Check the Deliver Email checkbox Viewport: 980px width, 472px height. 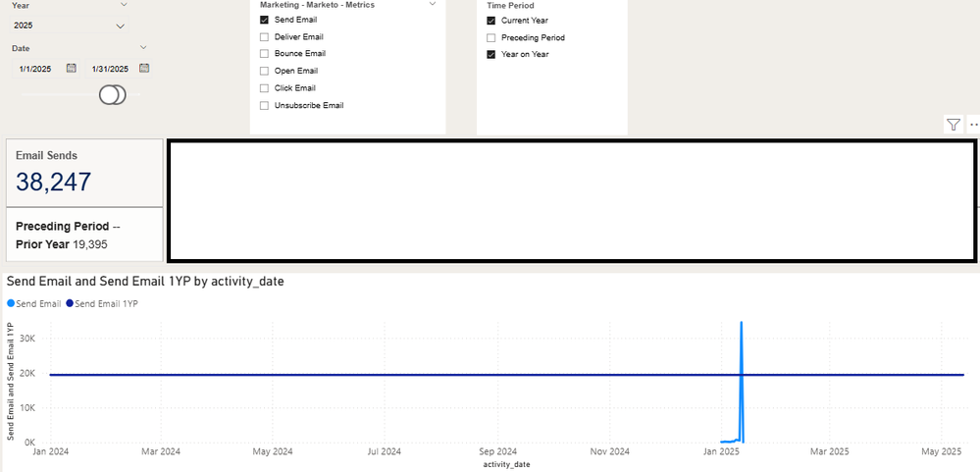pyautogui.click(x=264, y=37)
